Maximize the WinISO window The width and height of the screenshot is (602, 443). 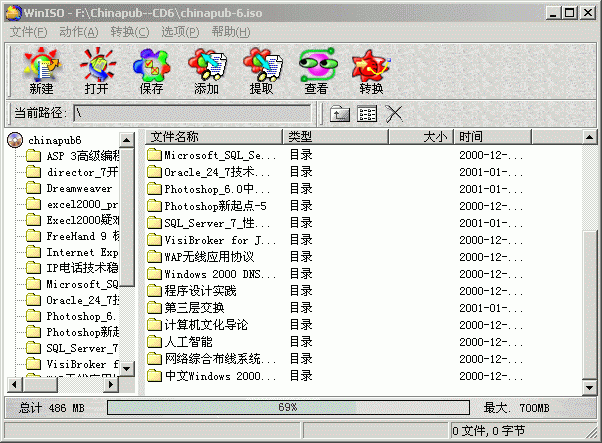click(x=570, y=13)
